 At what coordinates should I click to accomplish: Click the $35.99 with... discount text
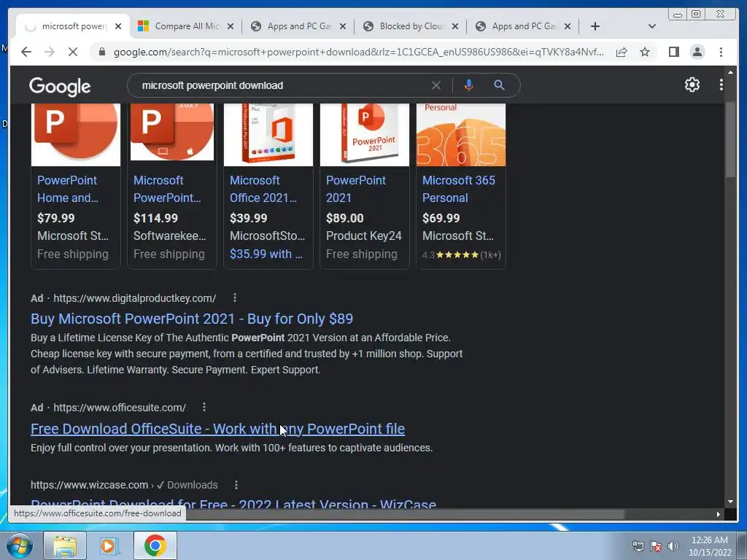click(266, 254)
